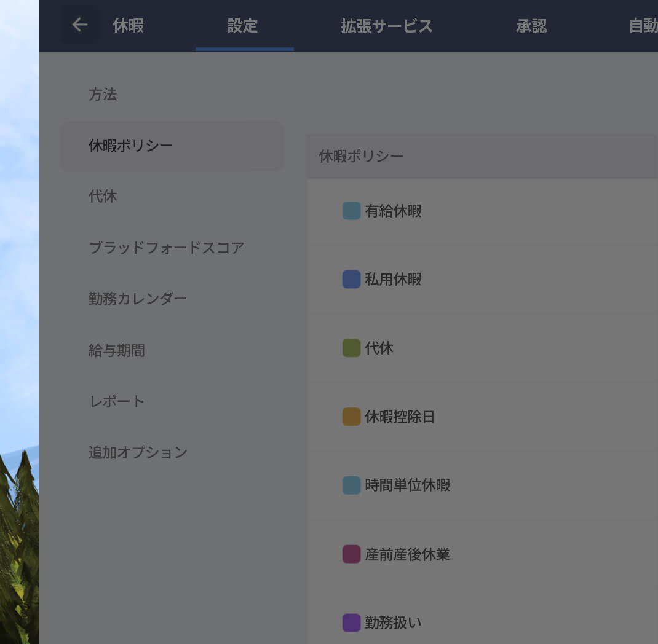
Task: Switch to the 承認 tab
Action: coord(531,26)
